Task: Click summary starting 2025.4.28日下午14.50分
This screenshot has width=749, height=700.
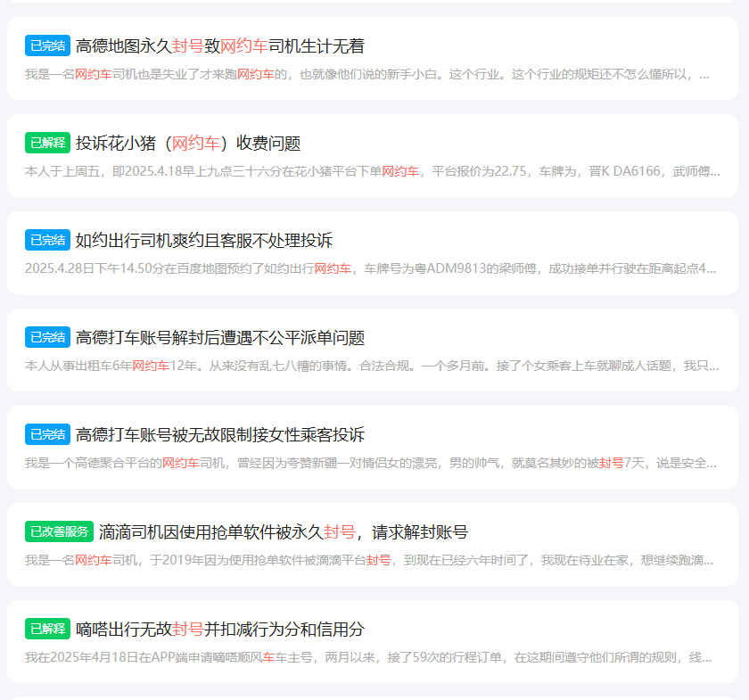Action: coord(371,268)
